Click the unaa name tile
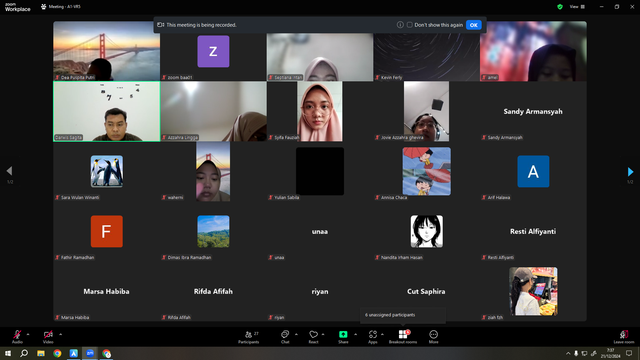 320,231
